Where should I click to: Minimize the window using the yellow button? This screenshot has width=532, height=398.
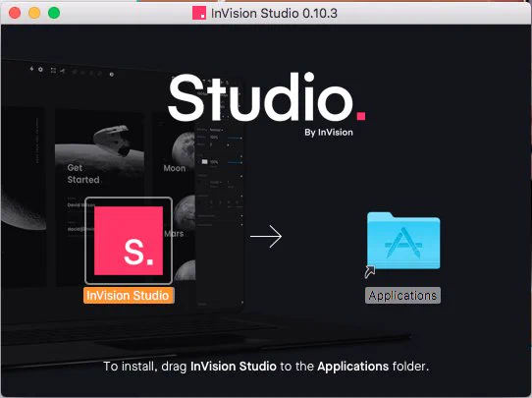34,13
